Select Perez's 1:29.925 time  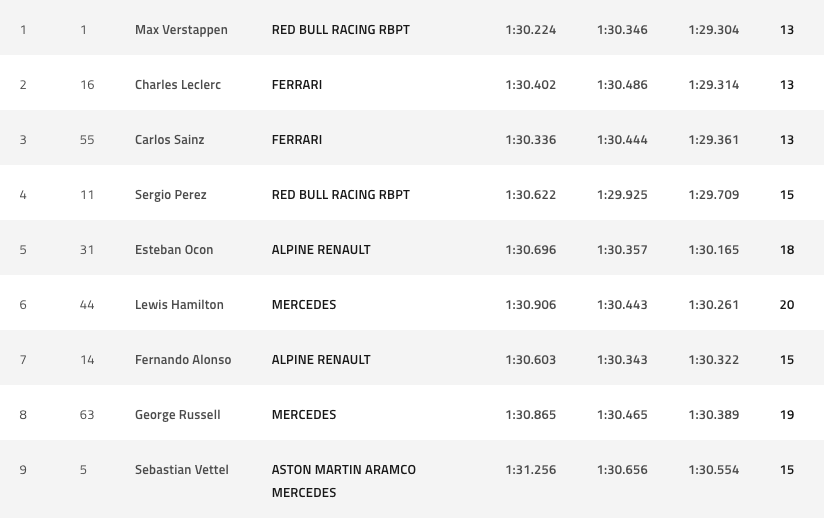(622, 195)
